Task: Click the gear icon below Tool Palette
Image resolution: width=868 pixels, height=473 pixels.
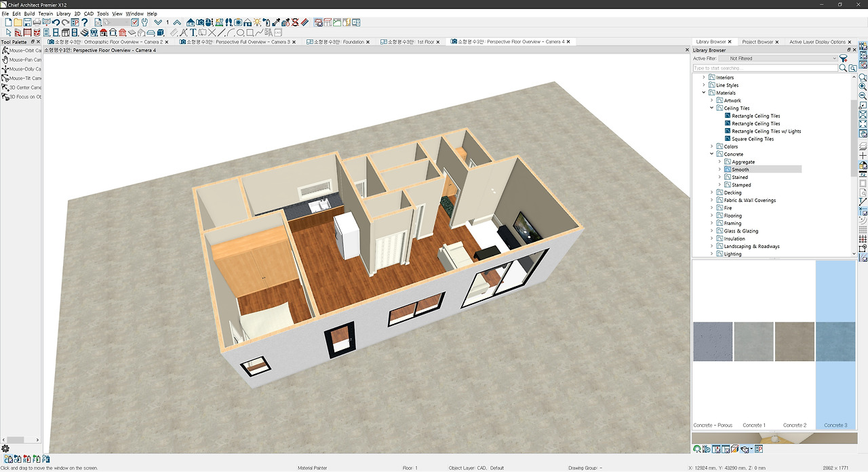Action: point(5,449)
